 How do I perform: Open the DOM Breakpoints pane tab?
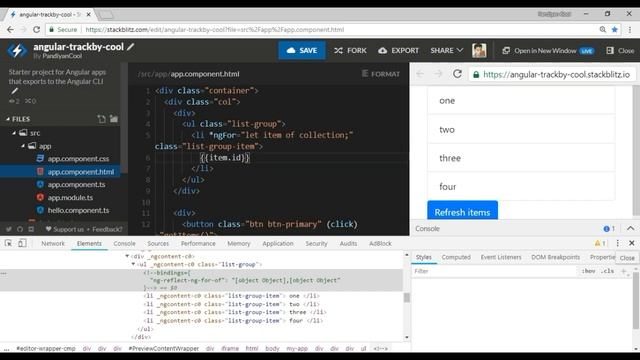tap(556, 257)
